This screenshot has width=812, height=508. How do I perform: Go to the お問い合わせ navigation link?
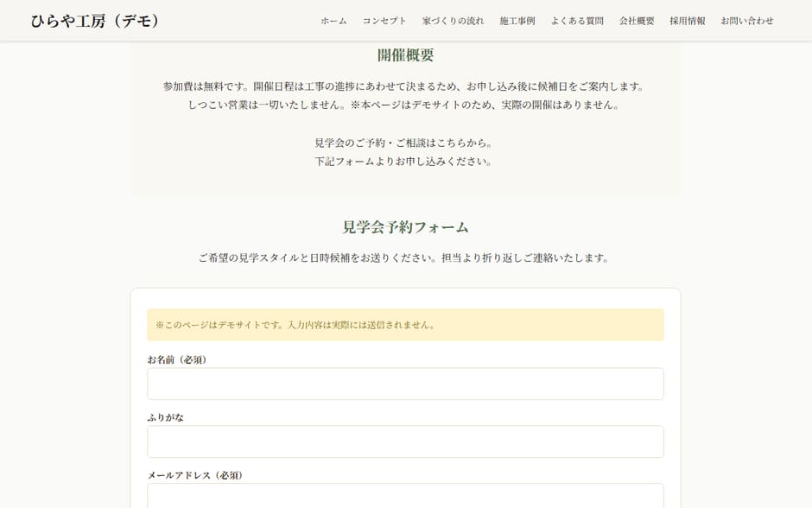(746, 21)
